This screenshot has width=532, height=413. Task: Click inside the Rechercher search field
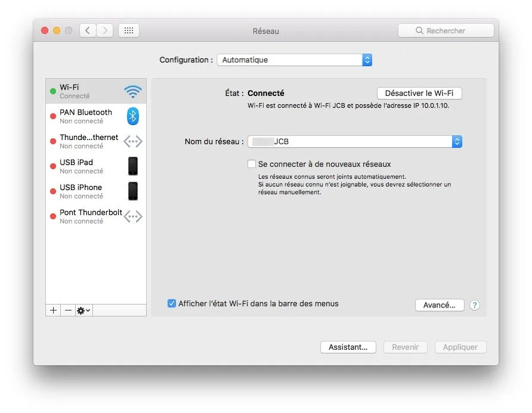tap(446, 30)
